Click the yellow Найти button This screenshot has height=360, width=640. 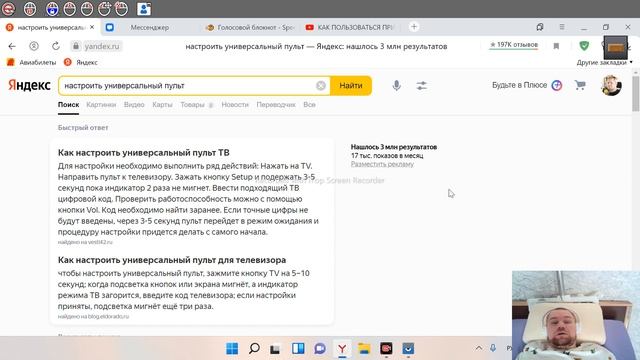351,86
